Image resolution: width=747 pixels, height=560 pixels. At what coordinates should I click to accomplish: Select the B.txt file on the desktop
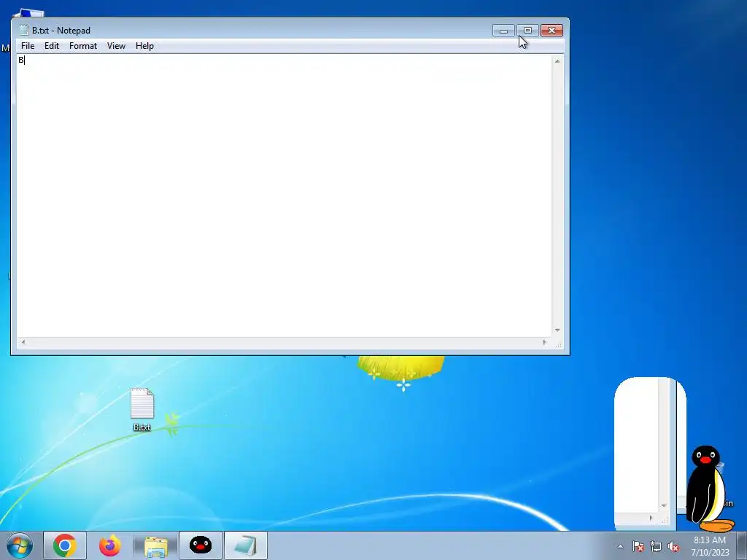pyautogui.click(x=142, y=410)
